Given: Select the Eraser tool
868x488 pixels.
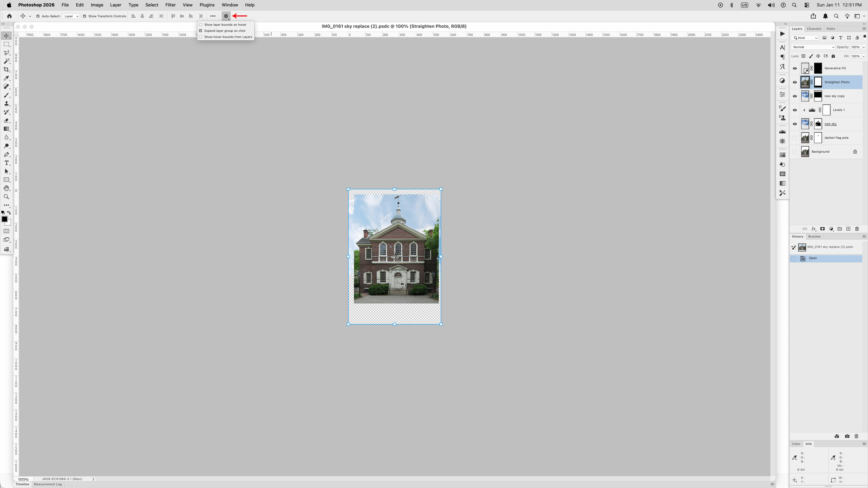Looking at the screenshot, I should click(x=6, y=121).
